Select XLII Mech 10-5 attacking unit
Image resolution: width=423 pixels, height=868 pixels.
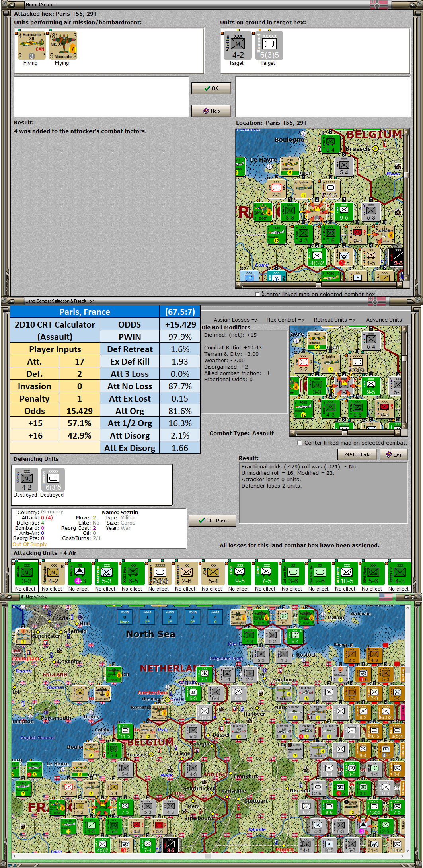(x=347, y=573)
